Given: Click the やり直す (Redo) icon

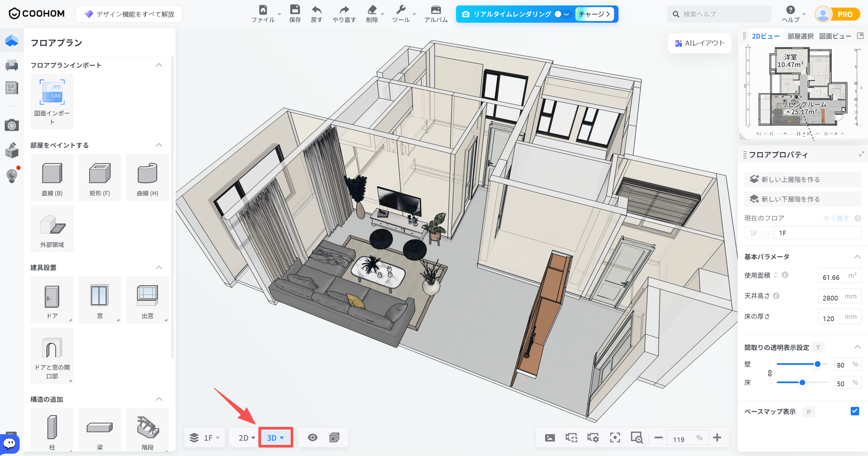Looking at the screenshot, I should (344, 10).
